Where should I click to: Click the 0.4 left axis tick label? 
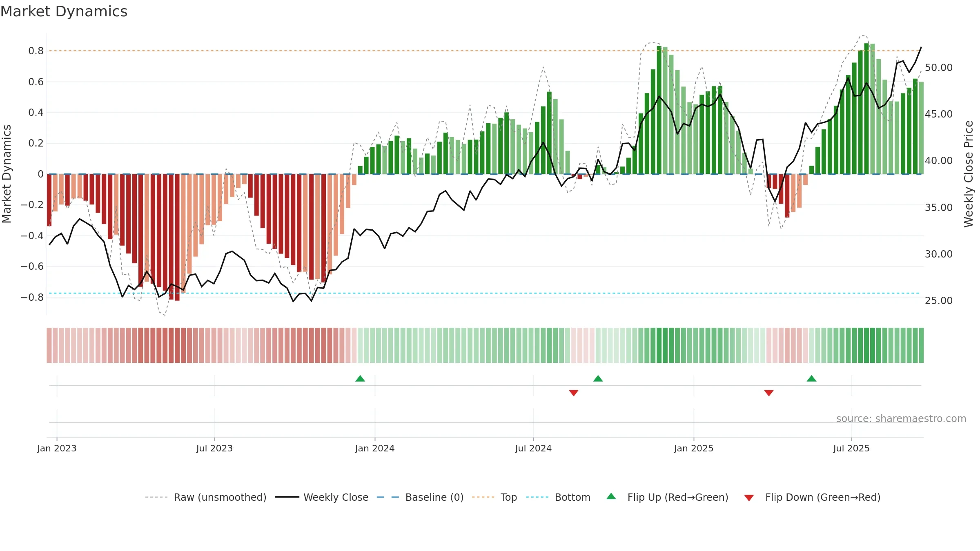click(36, 113)
